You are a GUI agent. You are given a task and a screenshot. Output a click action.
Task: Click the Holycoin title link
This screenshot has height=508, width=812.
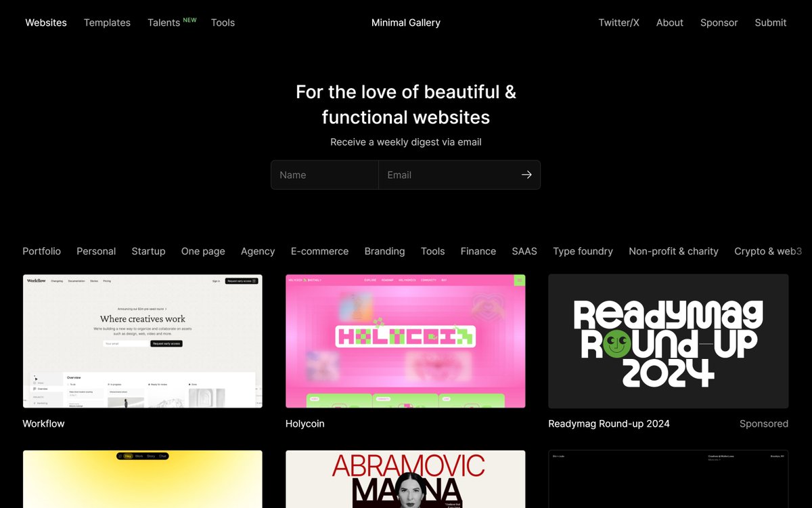(x=305, y=423)
